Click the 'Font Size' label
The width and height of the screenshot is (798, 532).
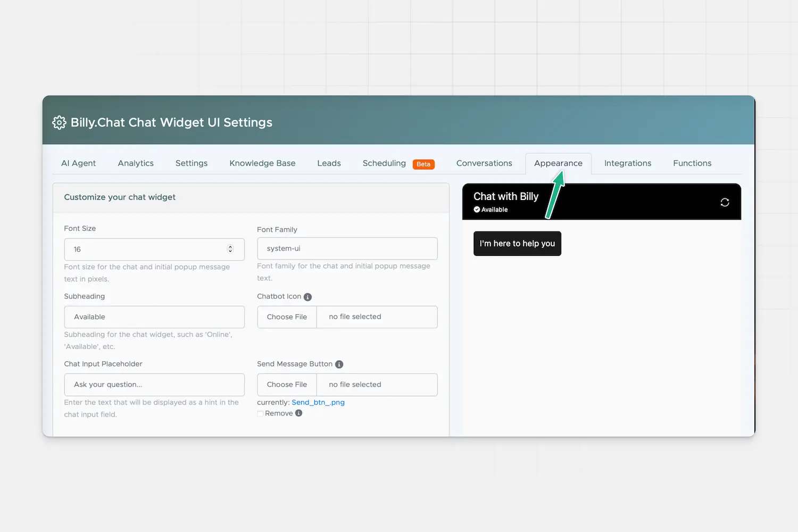coord(80,229)
